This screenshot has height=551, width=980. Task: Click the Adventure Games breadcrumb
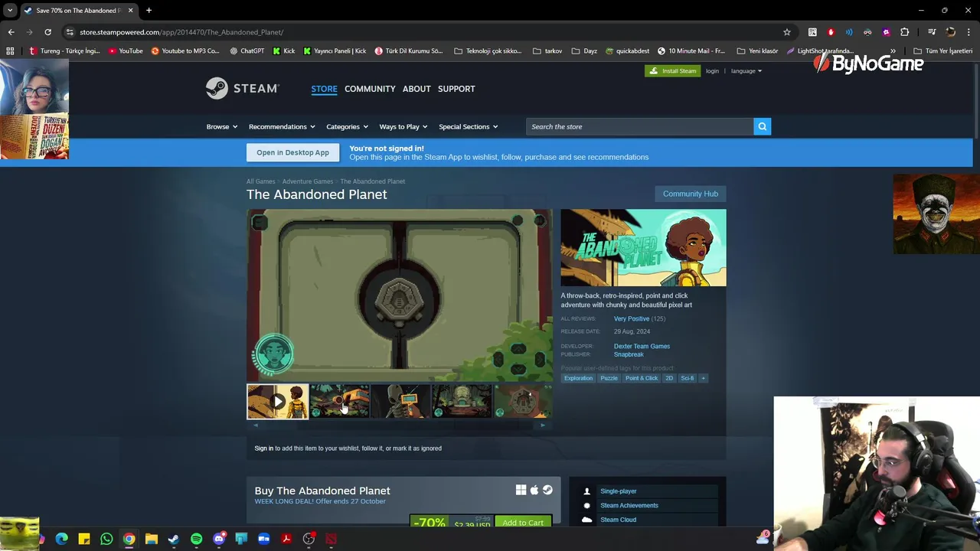(308, 181)
